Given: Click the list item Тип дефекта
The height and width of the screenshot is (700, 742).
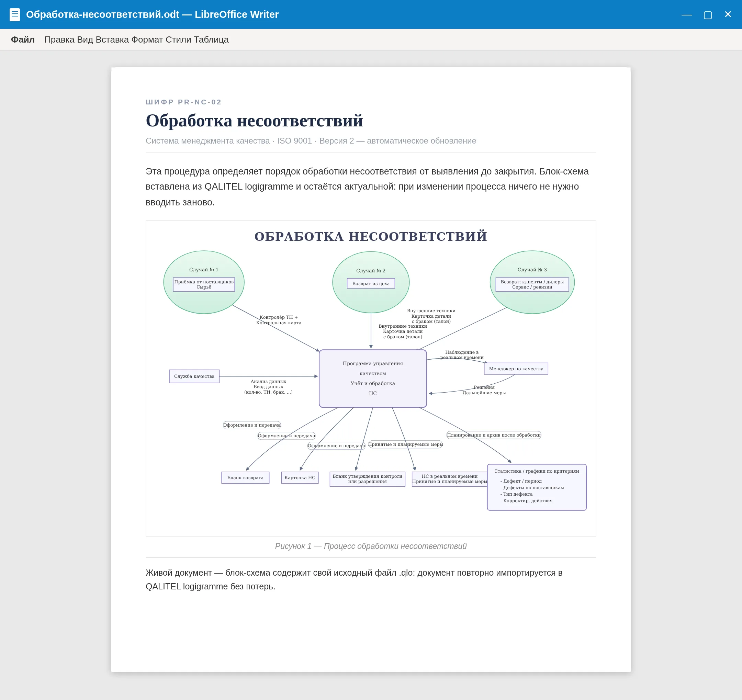Looking at the screenshot, I should (517, 494).
